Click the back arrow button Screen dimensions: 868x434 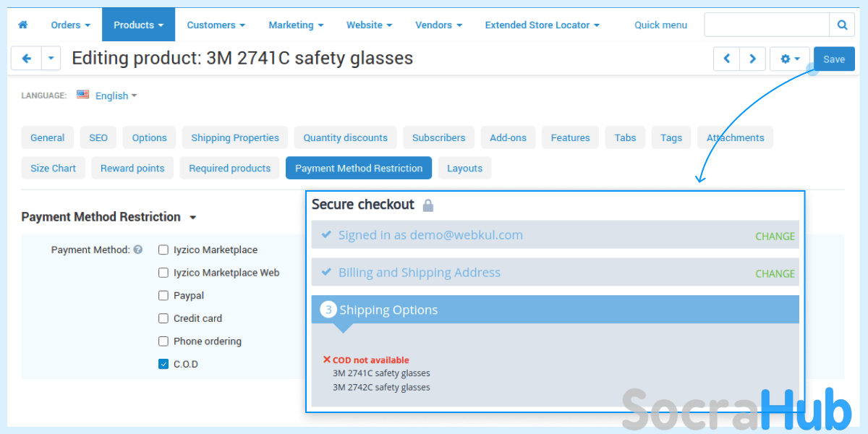(x=26, y=59)
